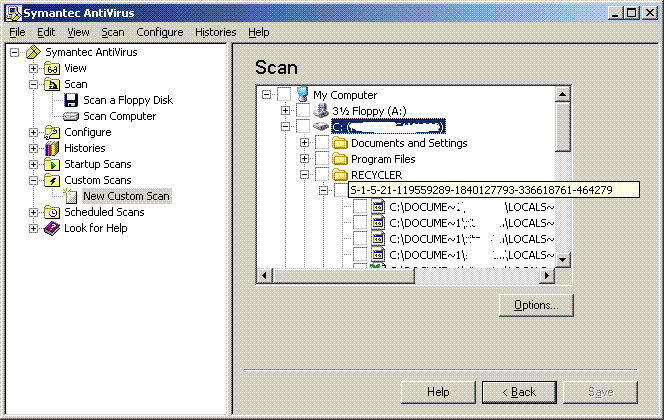
Task: Expand the Startup Scans node
Action: pos(33,164)
